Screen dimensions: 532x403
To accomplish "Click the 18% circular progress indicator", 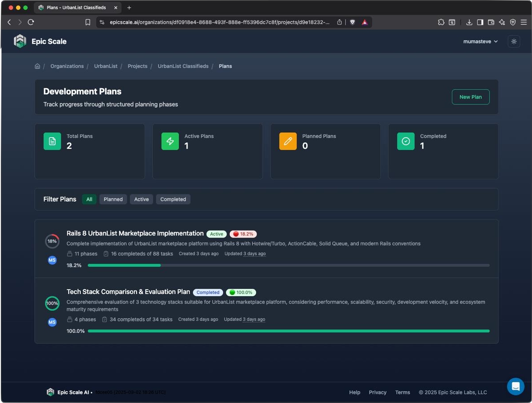I will [x=52, y=241].
